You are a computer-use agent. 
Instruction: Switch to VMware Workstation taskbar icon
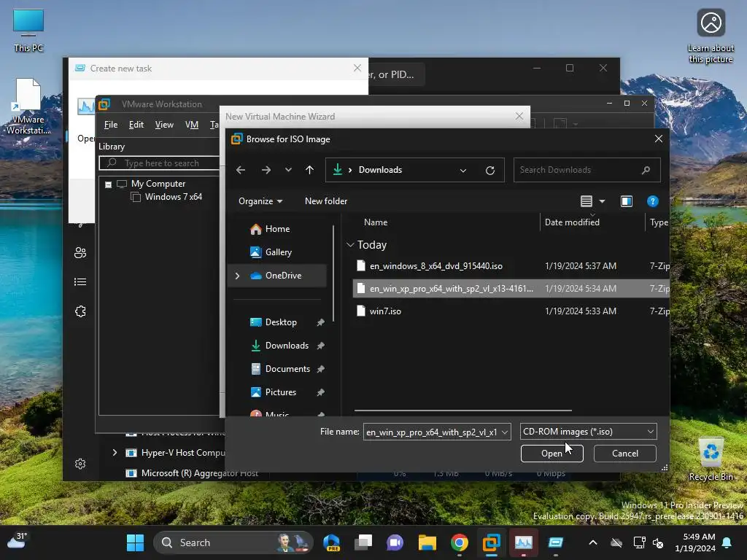491,542
